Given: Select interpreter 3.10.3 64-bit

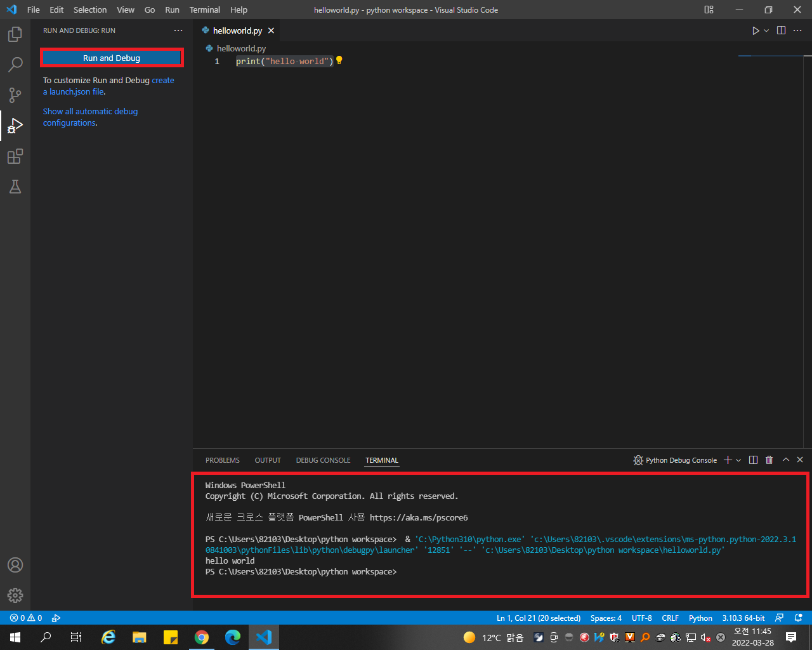Looking at the screenshot, I should (x=743, y=618).
